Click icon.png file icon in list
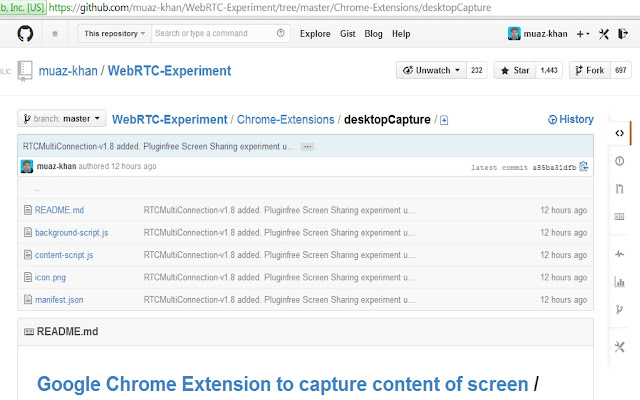 pos(28,277)
